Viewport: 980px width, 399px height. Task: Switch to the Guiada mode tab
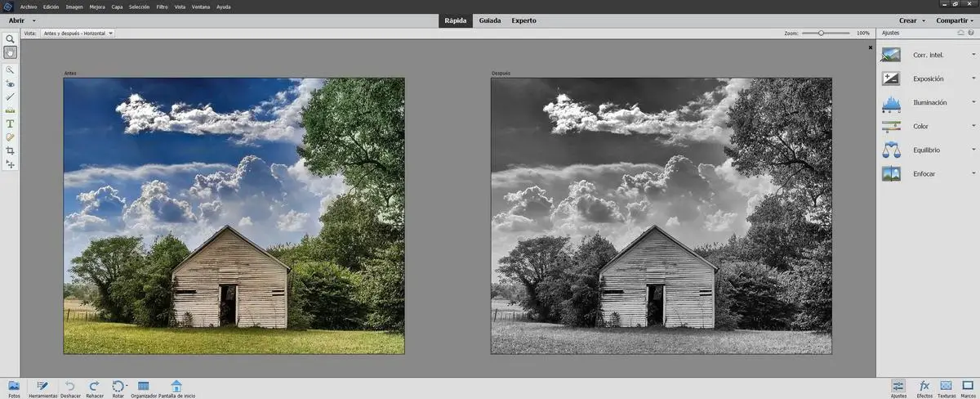pyautogui.click(x=490, y=20)
